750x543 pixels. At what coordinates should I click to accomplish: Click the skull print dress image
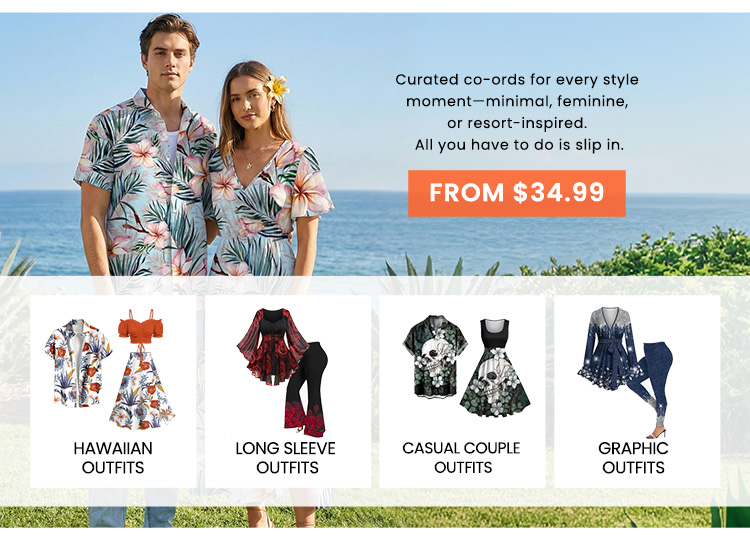[x=495, y=368]
